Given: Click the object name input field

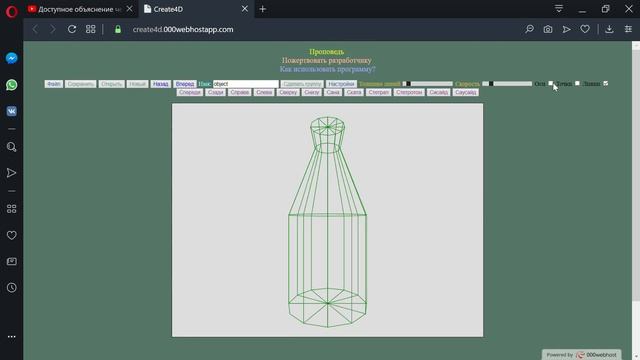Looking at the screenshot, I should tap(246, 84).
